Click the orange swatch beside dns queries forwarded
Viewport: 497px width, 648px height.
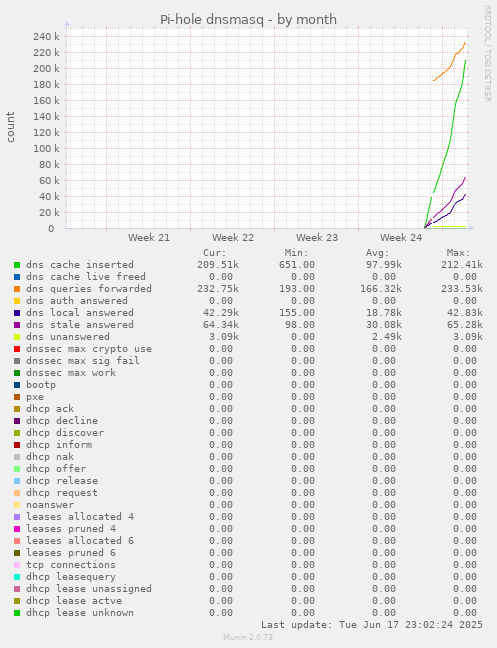click(x=17, y=289)
